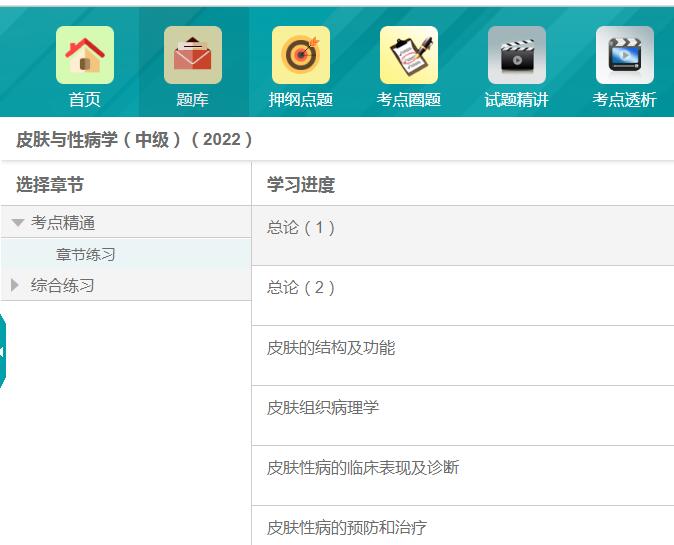Switch to 题库 label
Viewport: 674px width, 545px height.
(x=193, y=100)
